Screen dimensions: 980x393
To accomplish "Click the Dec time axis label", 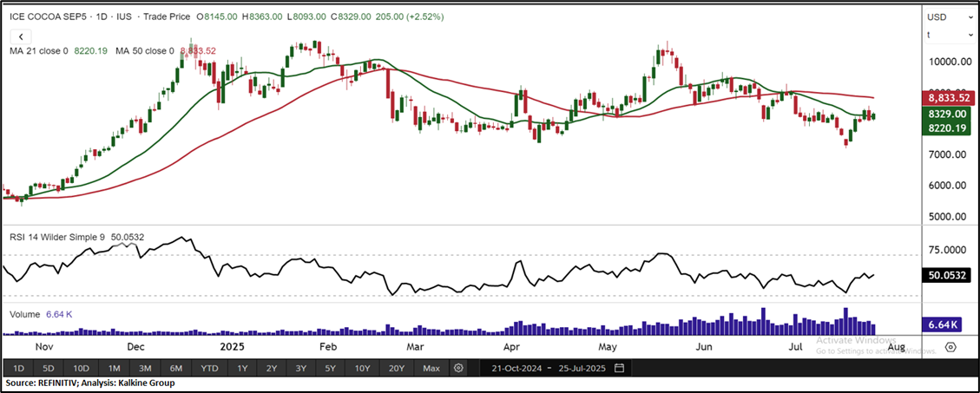I will tap(135, 346).
